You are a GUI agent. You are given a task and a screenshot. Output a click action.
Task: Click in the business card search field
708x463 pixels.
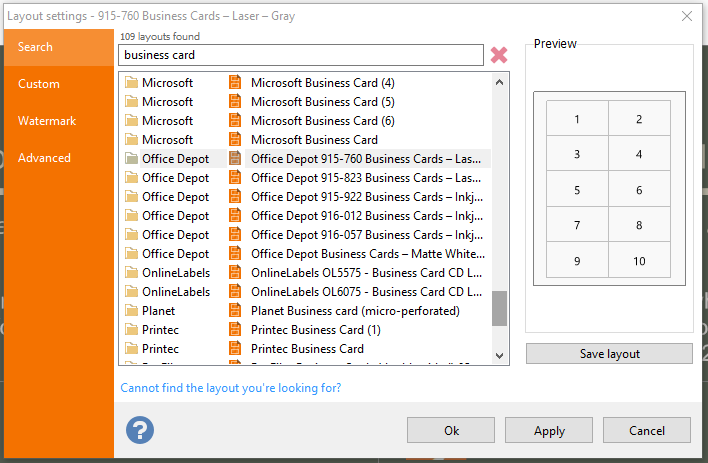coord(301,55)
